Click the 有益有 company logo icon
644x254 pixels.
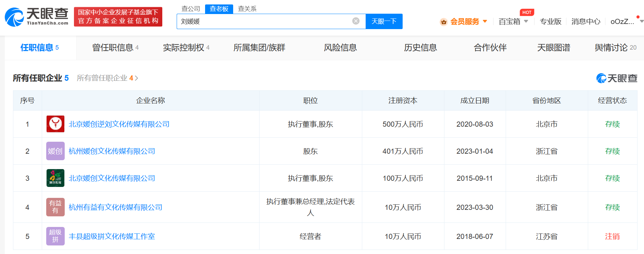click(x=55, y=207)
